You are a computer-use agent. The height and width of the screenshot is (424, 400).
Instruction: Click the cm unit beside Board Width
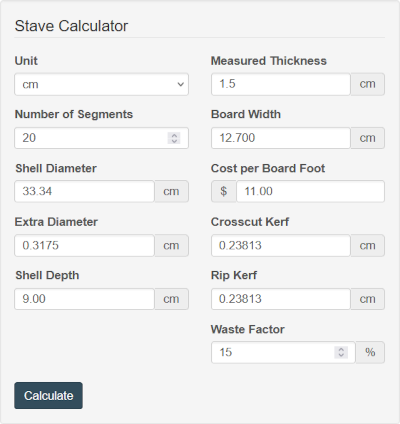pyautogui.click(x=367, y=138)
